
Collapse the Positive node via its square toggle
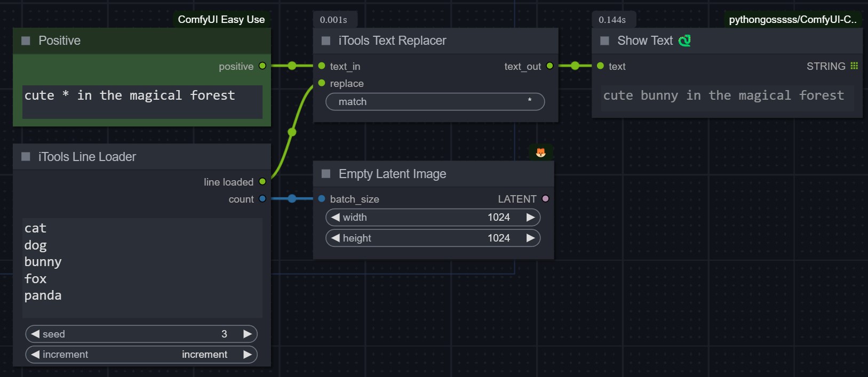click(x=26, y=41)
